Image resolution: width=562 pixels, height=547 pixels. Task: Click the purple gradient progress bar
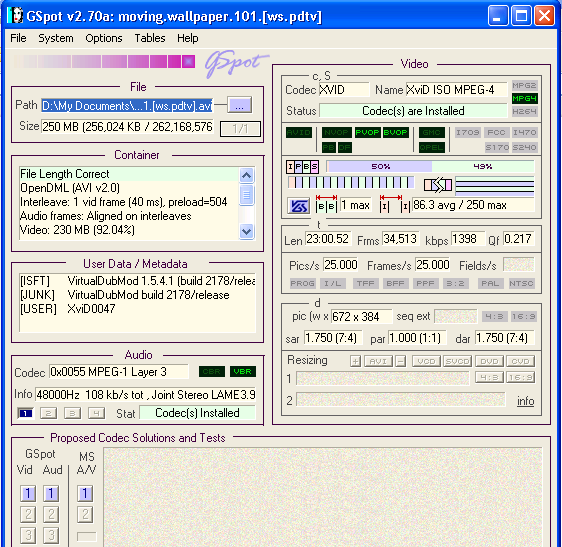click(x=104, y=61)
